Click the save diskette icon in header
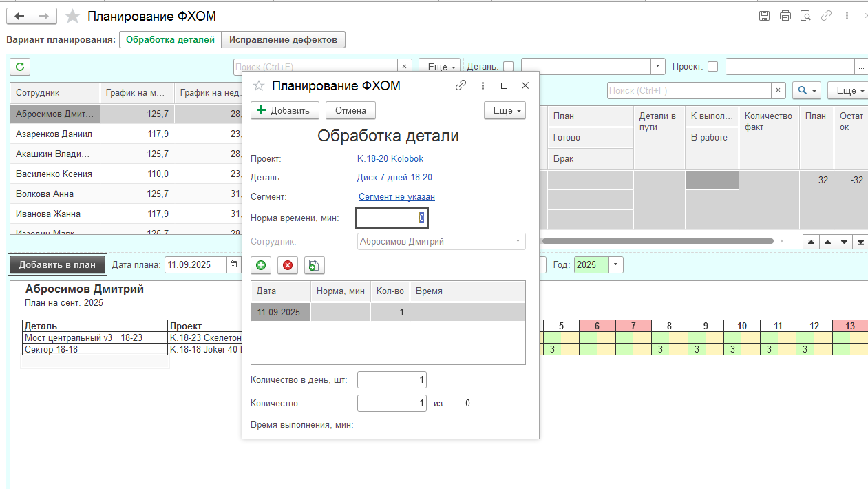This screenshot has height=489, width=868. pyautogui.click(x=764, y=16)
